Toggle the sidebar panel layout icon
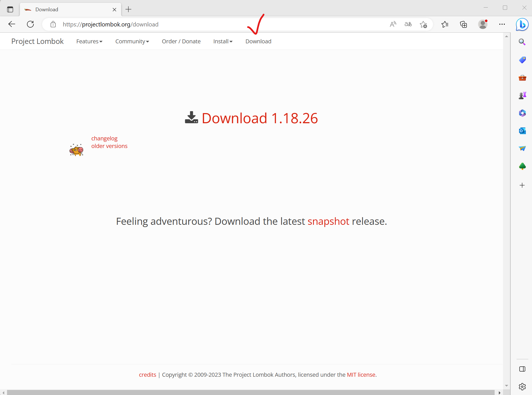Viewport: 532px width, 395px height. tap(522, 369)
